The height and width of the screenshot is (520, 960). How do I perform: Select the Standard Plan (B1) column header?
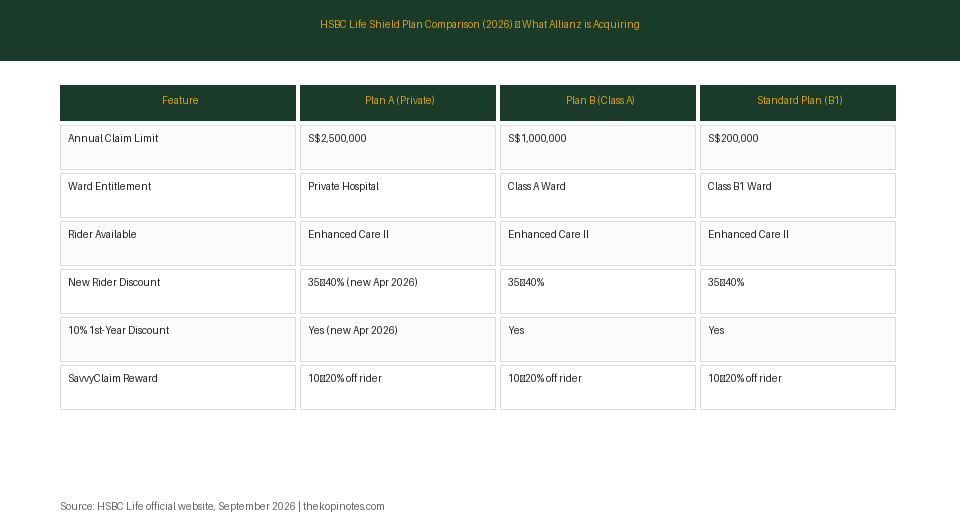[x=798, y=103]
